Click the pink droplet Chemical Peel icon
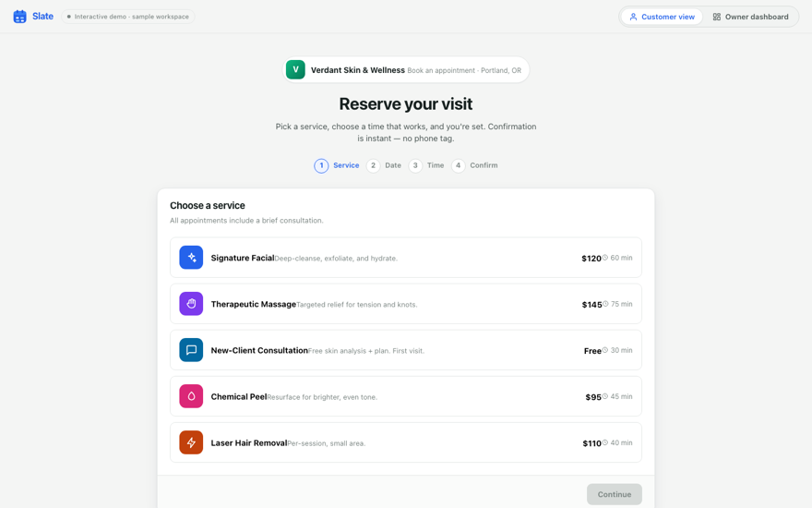Image resolution: width=812 pixels, height=508 pixels. [x=191, y=396]
